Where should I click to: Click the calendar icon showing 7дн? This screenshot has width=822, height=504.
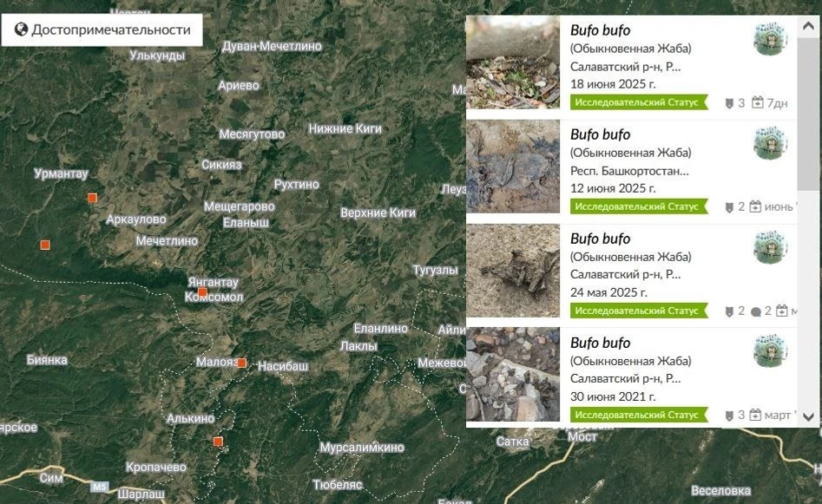(x=758, y=102)
